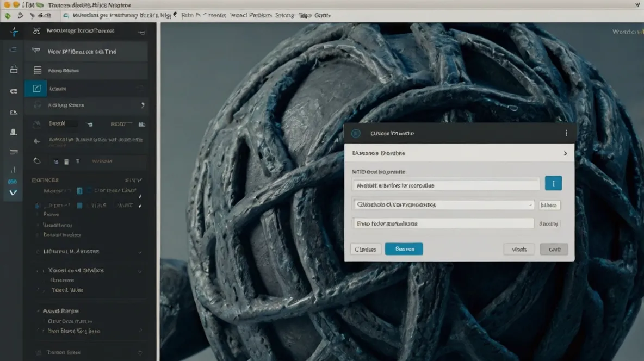Open the bar-chart icon in left strip
644x361 pixels.
point(13,170)
